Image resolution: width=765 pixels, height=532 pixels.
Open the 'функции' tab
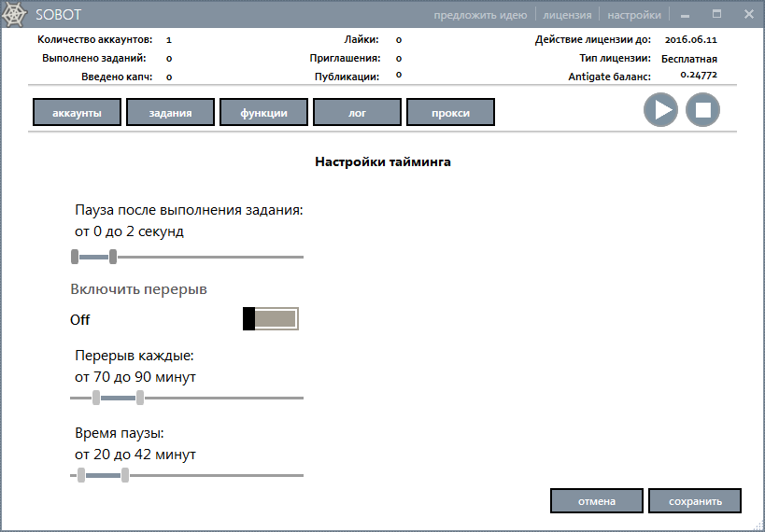point(263,113)
